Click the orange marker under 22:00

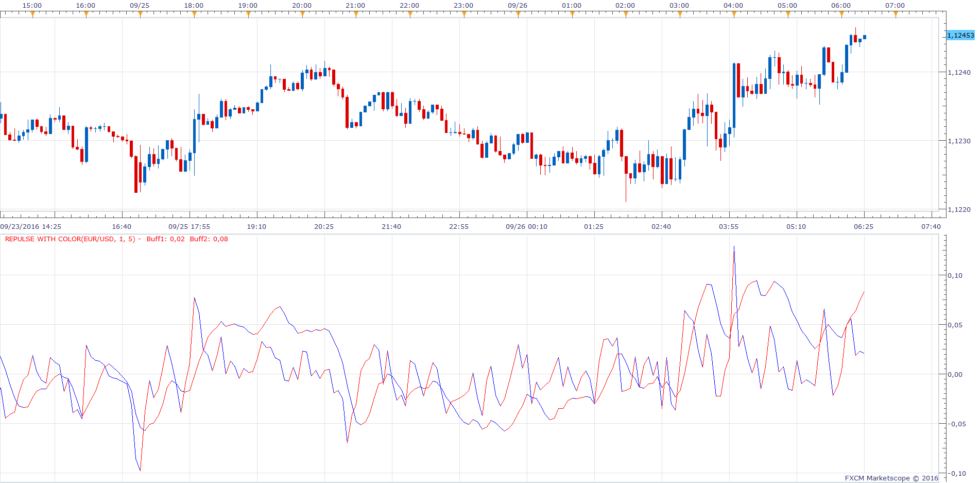pyautogui.click(x=410, y=14)
